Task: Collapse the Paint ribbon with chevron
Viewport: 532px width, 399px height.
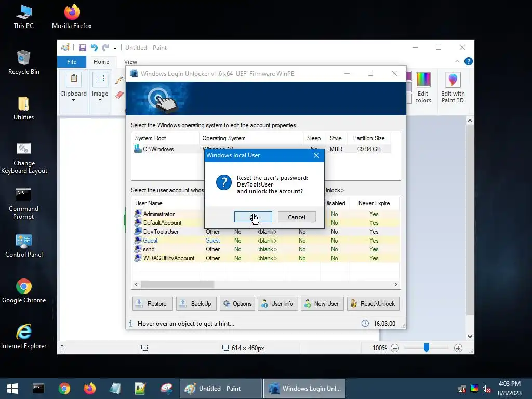Action: point(457,61)
